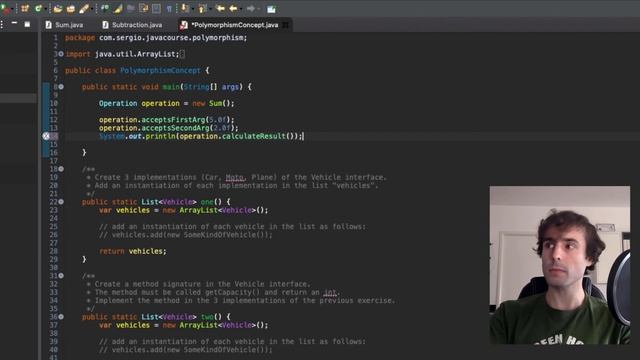Click the package declaration on line 1

(156, 38)
